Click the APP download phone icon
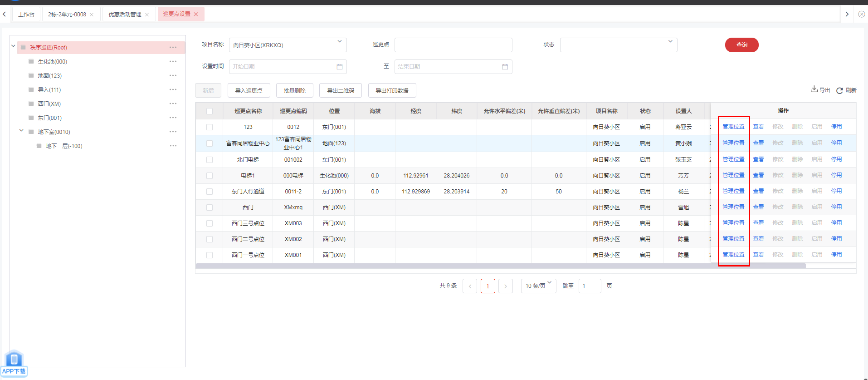Screen dimensions: 868x380 [x=14, y=360]
